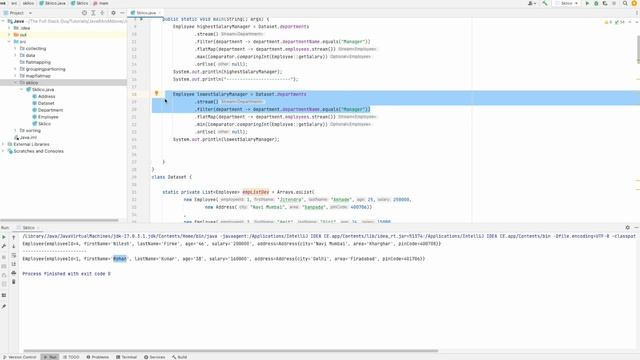Close the editor file tab

click(x=159, y=13)
